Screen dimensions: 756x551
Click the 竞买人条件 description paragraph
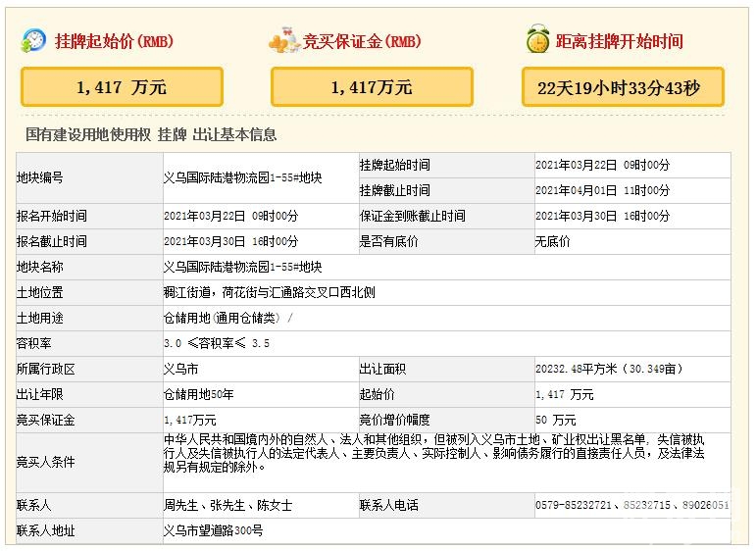coord(432,453)
